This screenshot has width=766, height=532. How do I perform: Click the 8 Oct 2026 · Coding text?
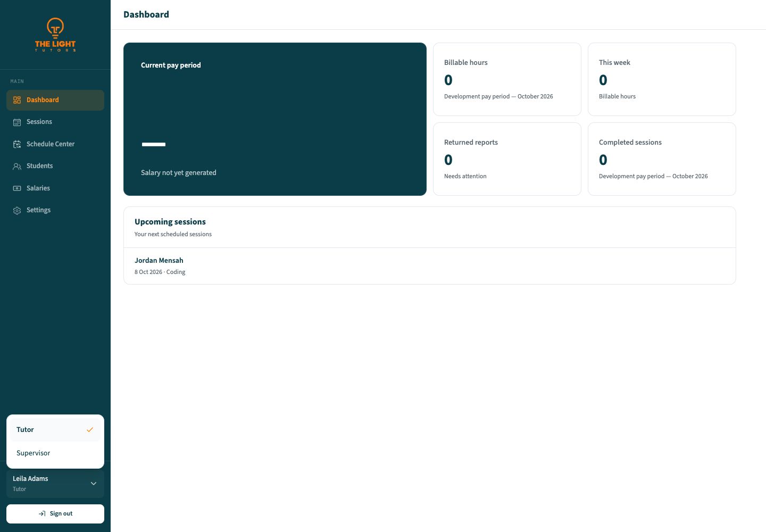point(160,272)
